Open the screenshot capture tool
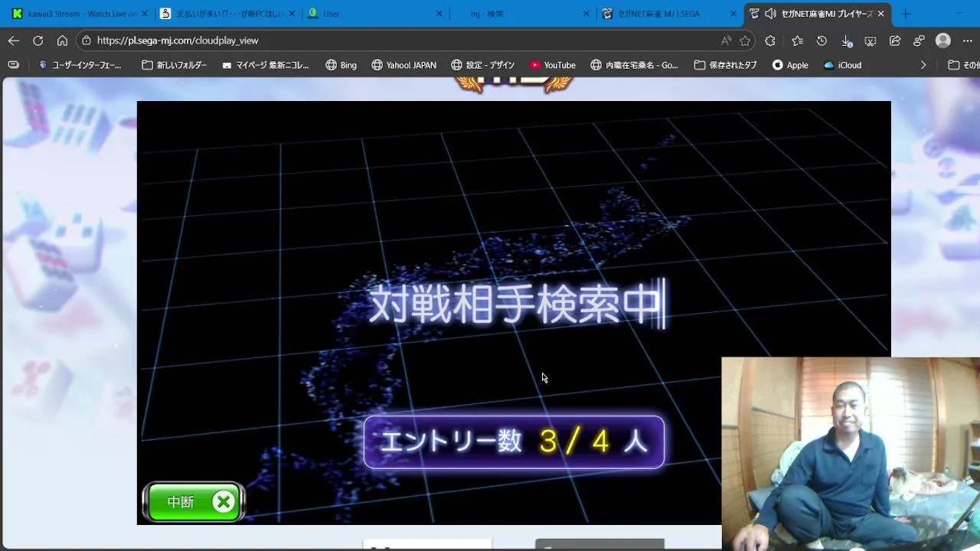 (871, 41)
